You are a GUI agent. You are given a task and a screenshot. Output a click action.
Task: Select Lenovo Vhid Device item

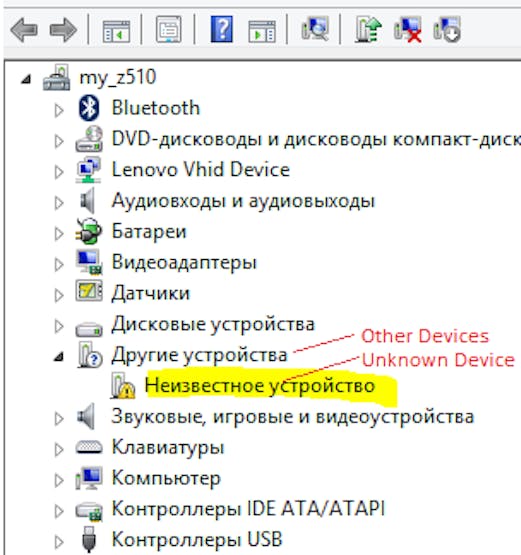201,170
